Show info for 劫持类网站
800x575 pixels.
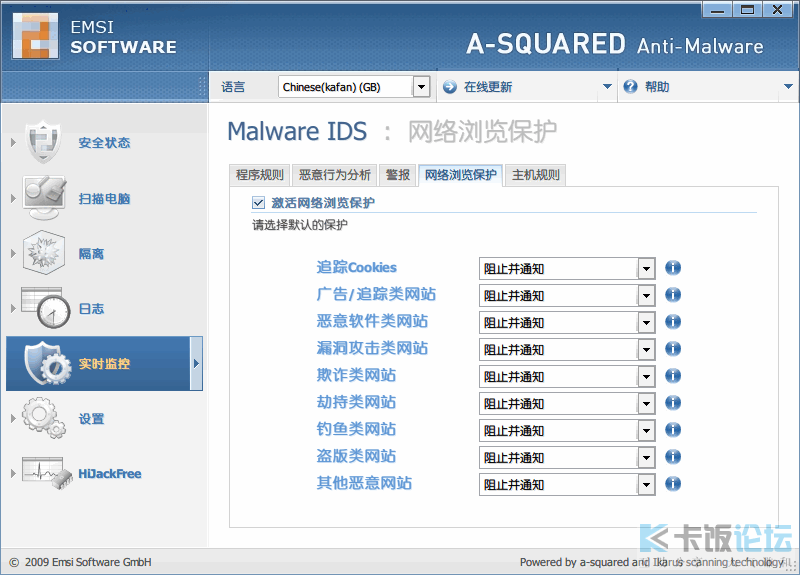673,403
